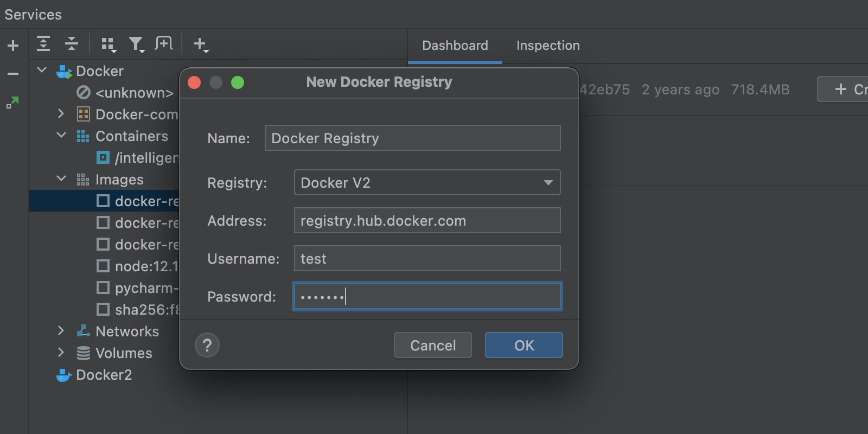The height and width of the screenshot is (434, 868).
Task: Click the Address field registry.hub.docker.com
Action: pyautogui.click(x=427, y=220)
